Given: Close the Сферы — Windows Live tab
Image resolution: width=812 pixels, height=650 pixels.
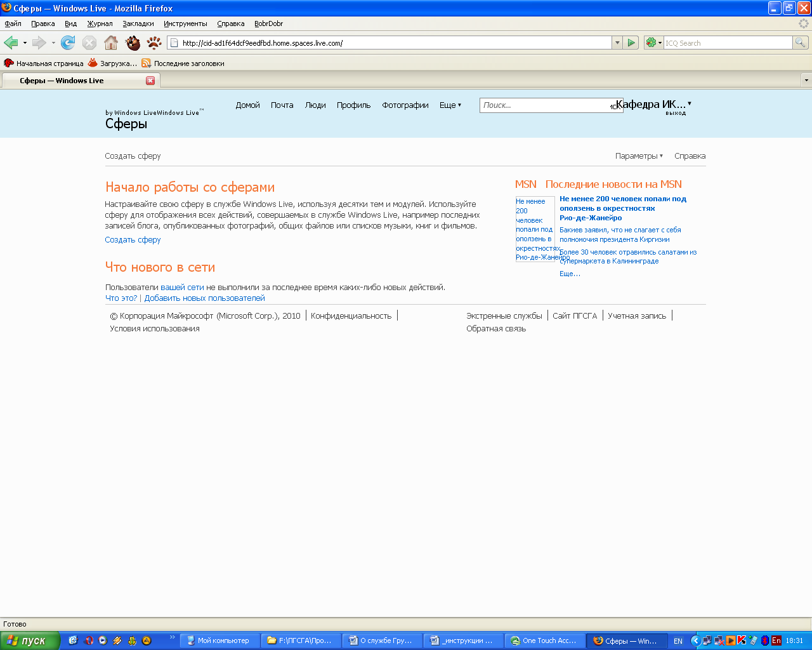Looking at the screenshot, I should point(150,81).
